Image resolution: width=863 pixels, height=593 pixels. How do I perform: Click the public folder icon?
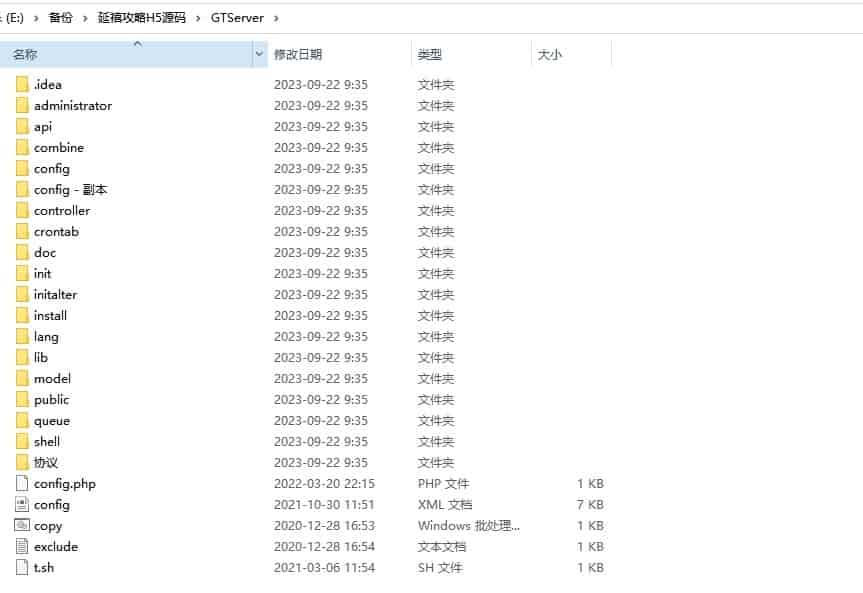pos(22,399)
